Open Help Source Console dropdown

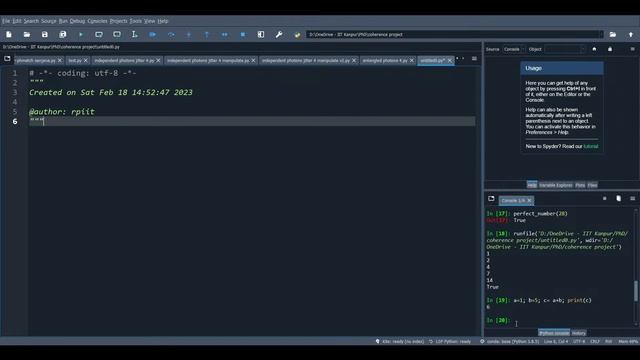[513, 49]
